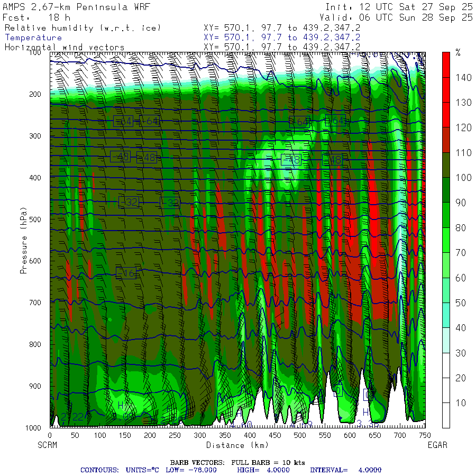Image resolution: width=476 pixels, height=476 pixels.
Task: Click the 'Valid: 06 UTC Sun 28 Sep 25' line
Action: pos(396,17)
